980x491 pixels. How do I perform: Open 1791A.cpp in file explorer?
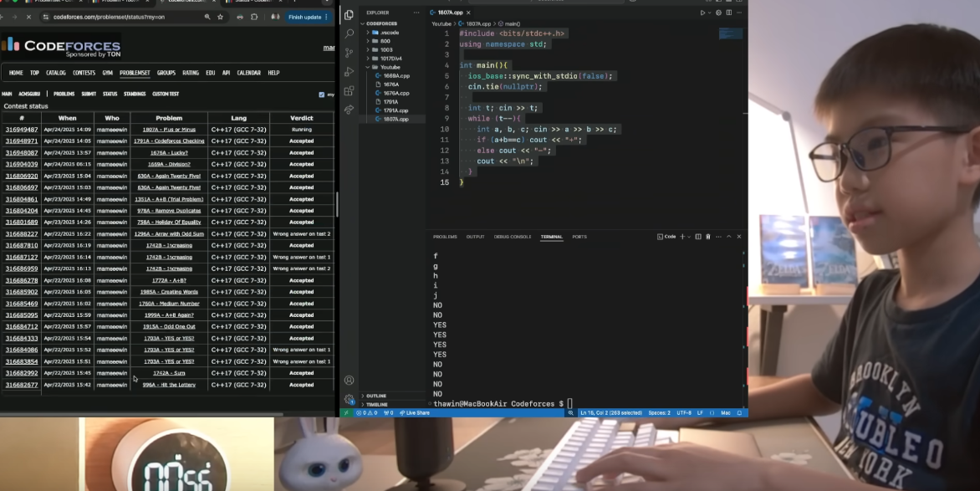[396, 110]
